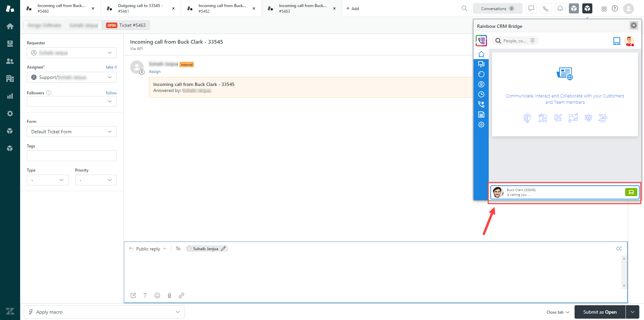Open Views icon in left sidebar

click(x=10, y=44)
